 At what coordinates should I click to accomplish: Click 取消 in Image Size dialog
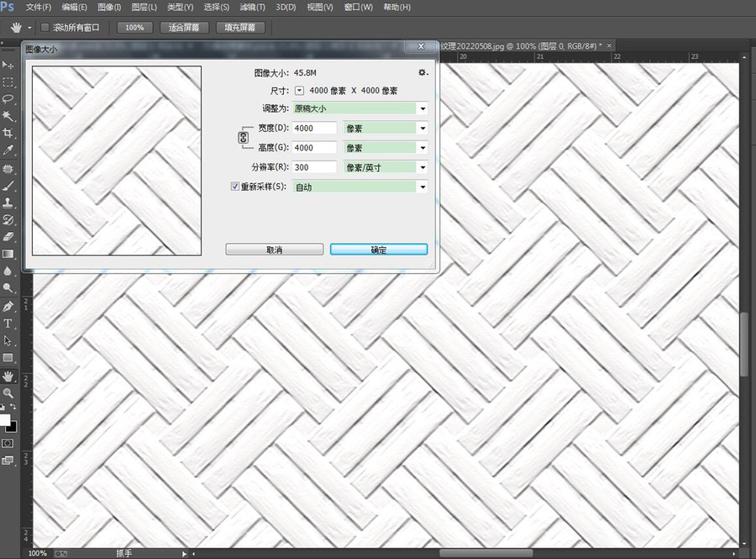[x=275, y=250]
